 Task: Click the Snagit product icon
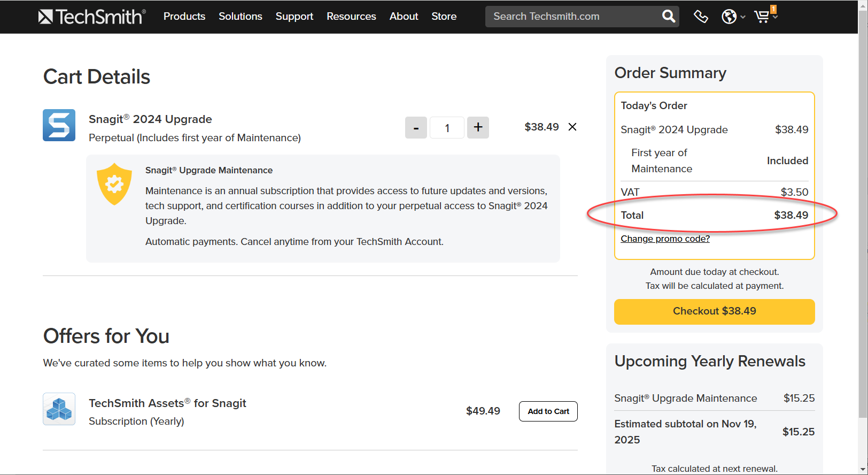point(59,125)
